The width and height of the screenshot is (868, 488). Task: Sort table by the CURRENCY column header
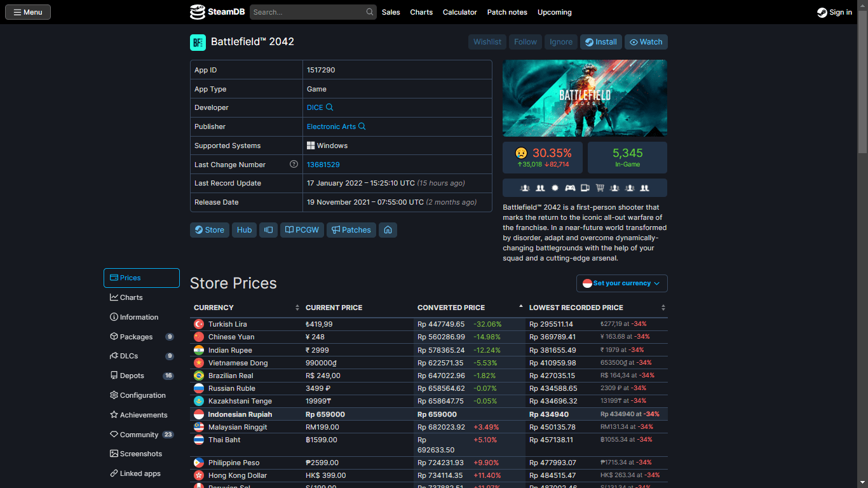[x=246, y=308]
